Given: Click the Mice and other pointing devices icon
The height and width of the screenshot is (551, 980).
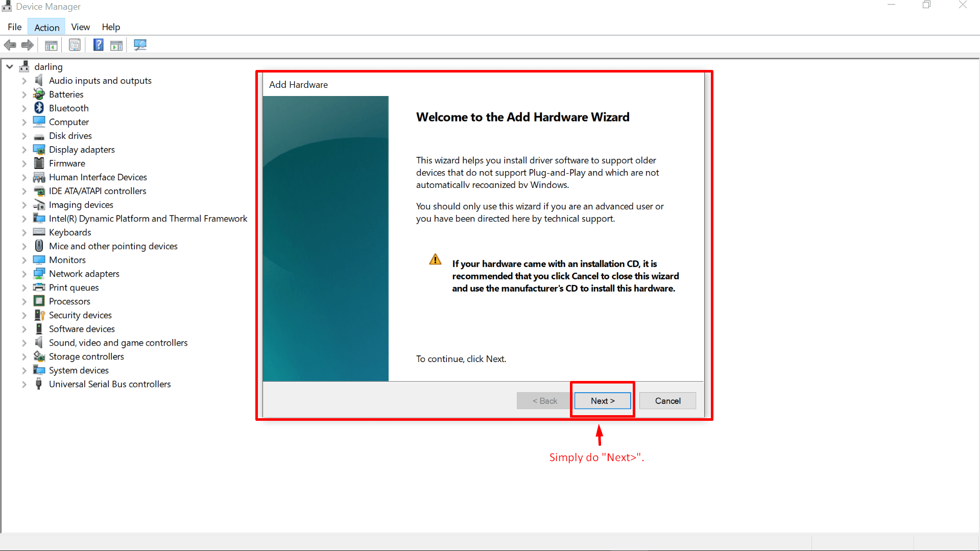Looking at the screenshot, I should [39, 246].
